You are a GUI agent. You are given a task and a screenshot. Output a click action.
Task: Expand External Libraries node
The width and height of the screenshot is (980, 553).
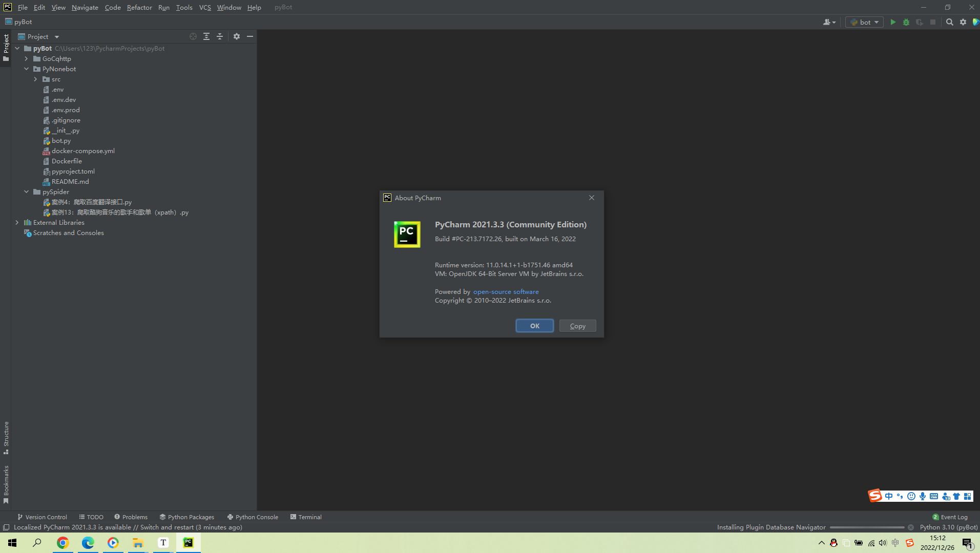pyautogui.click(x=17, y=223)
